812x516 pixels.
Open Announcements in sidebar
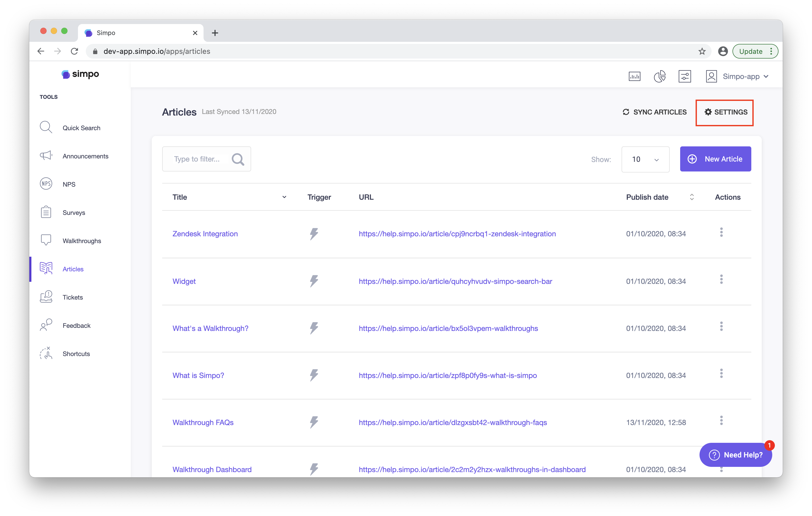[85, 156]
